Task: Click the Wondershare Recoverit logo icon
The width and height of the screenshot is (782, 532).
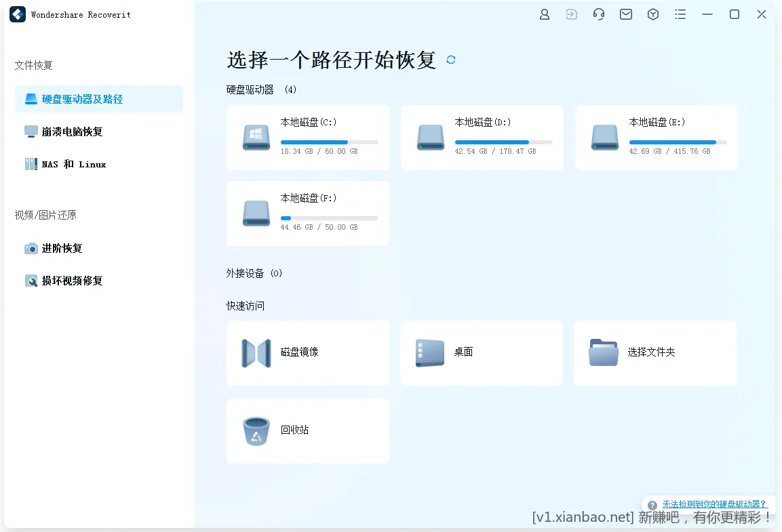Action: [17, 14]
